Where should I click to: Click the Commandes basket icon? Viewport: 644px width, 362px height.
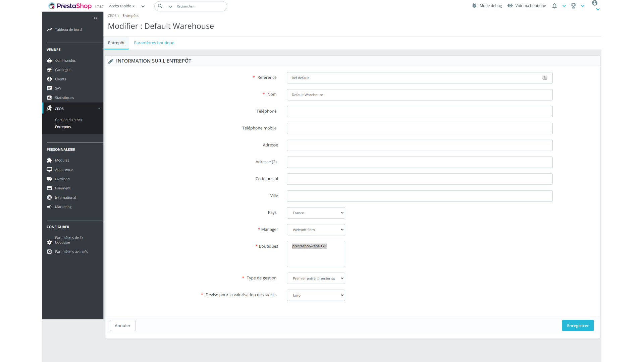(x=49, y=61)
